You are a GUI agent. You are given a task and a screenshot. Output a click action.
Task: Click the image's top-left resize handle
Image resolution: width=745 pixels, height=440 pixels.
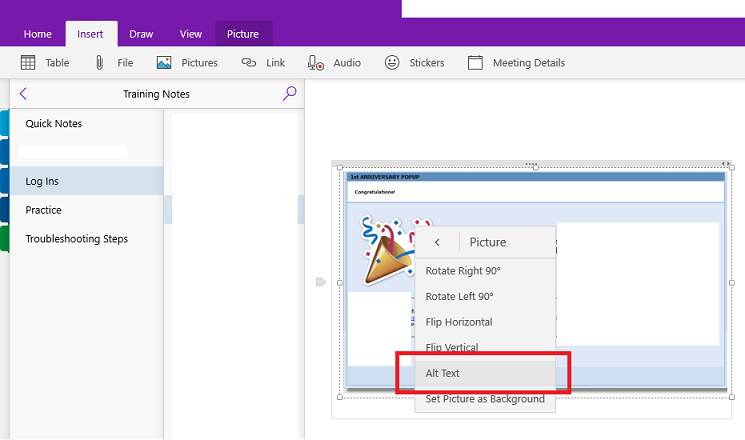340,168
